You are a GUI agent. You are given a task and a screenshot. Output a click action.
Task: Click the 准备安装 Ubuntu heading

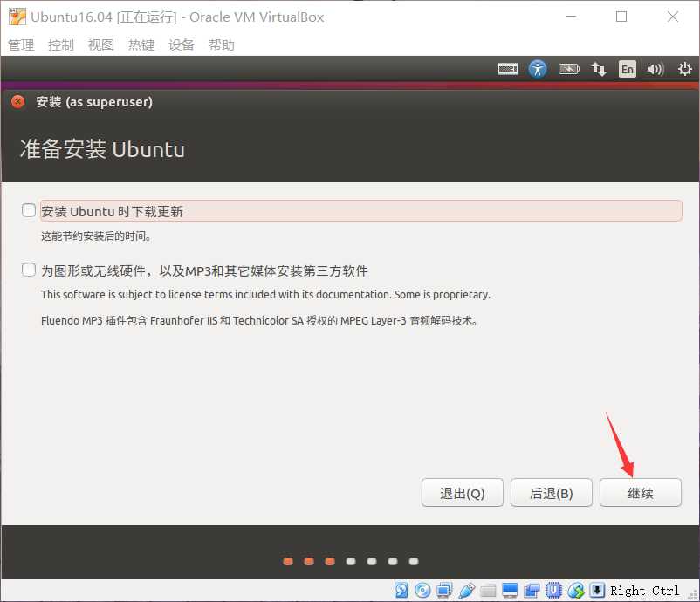click(x=102, y=148)
